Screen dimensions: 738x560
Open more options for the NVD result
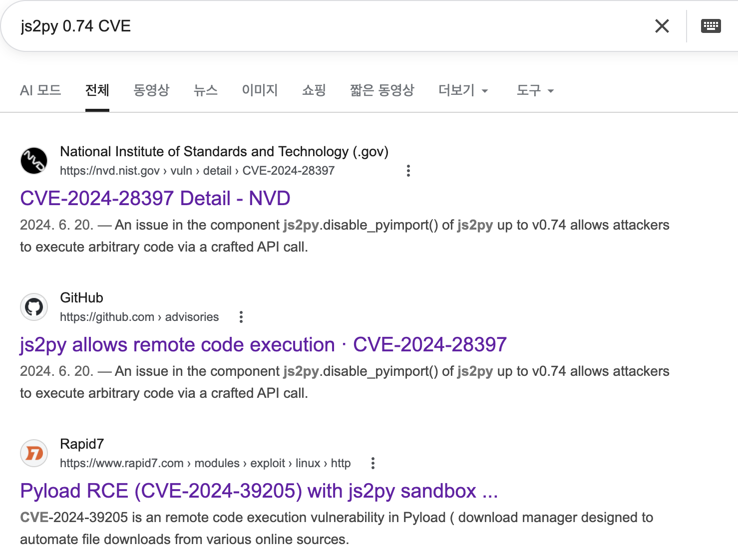point(408,171)
